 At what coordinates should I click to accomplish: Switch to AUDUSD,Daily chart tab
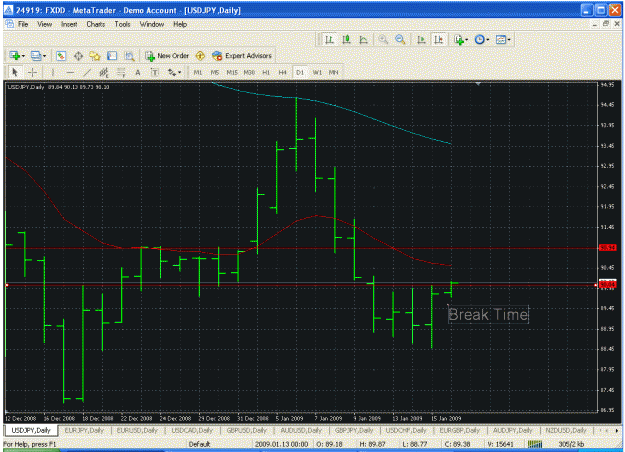click(x=301, y=430)
